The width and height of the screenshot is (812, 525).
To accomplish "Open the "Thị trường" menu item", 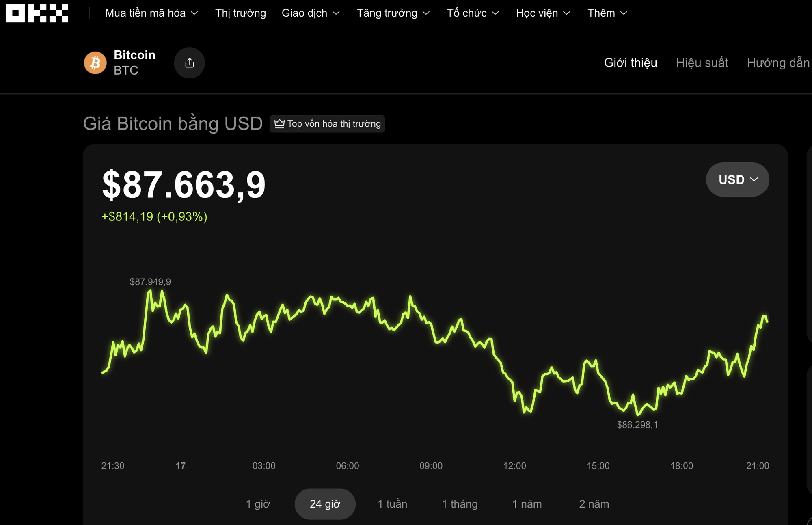I will (x=241, y=13).
